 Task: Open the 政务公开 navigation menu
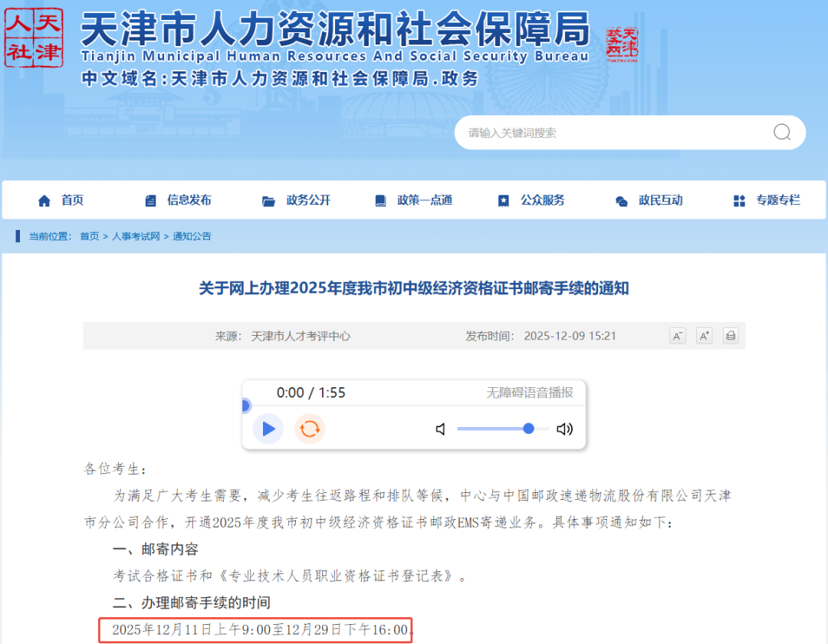[x=297, y=200]
